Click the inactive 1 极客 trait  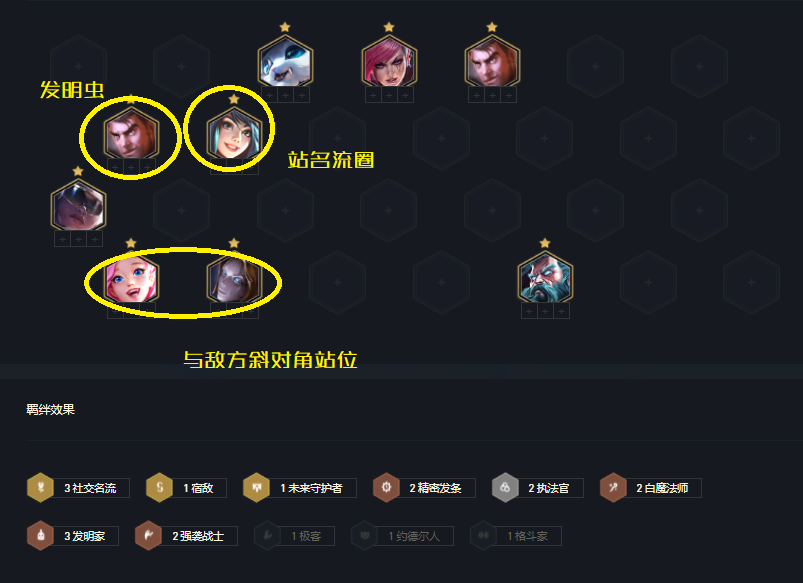coord(294,536)
